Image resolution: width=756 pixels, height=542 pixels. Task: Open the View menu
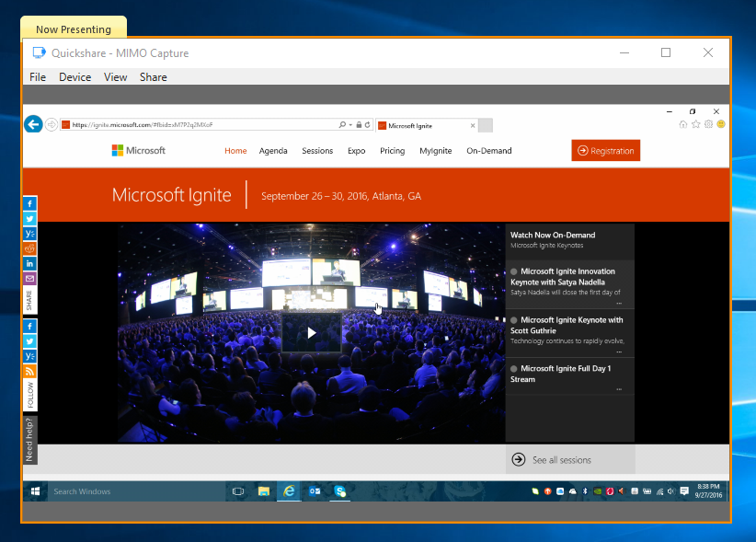(115, 77)
